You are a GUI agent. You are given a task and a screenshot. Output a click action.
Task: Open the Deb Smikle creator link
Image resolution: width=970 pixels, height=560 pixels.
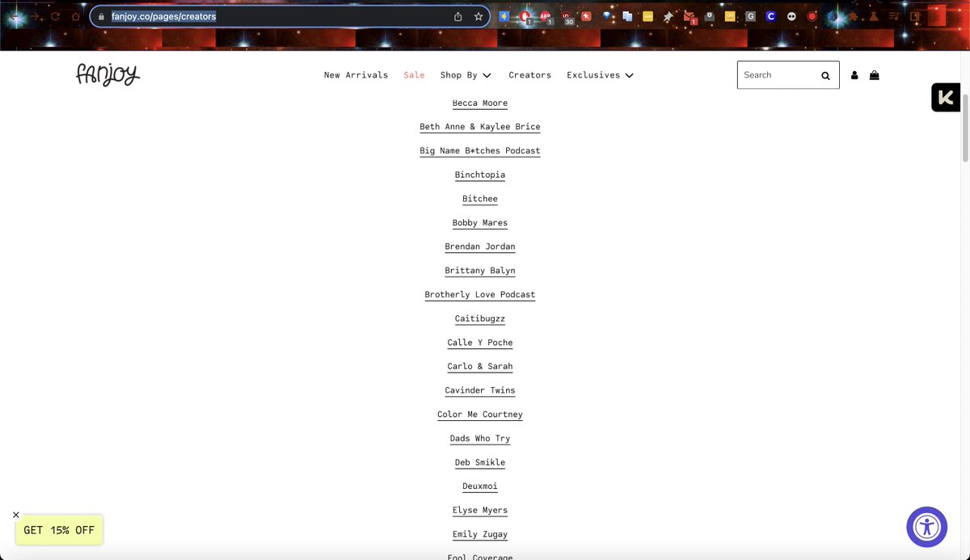(x=480, y=462)
